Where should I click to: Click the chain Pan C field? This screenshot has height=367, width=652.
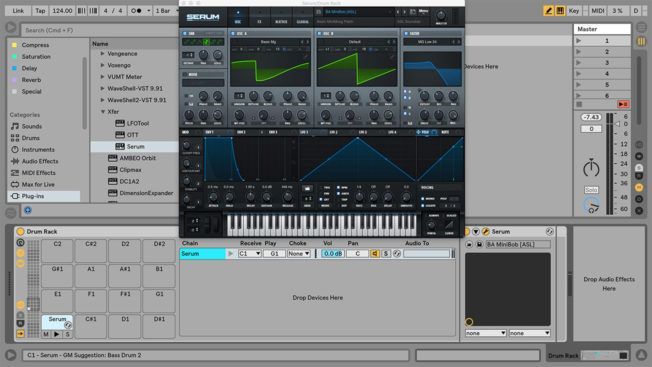pos(357,254)
